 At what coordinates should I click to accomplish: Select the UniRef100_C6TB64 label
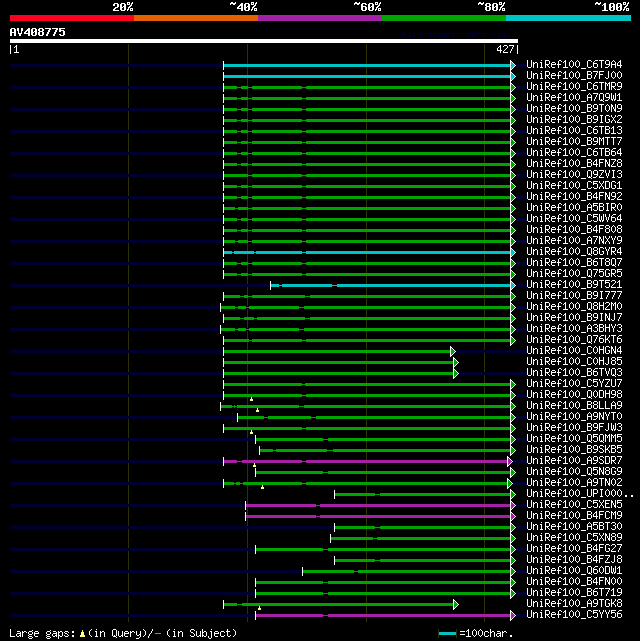(574, 152)
